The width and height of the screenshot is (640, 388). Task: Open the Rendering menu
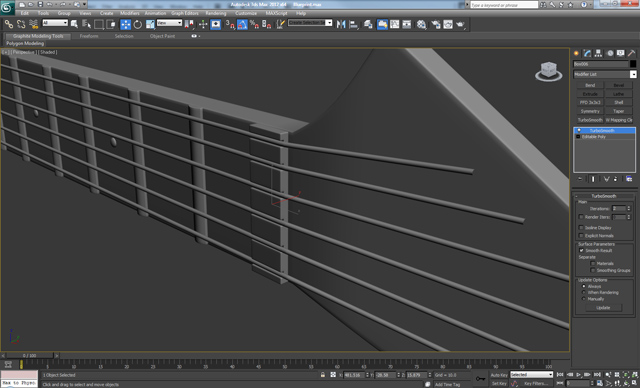tap(216, 13)
